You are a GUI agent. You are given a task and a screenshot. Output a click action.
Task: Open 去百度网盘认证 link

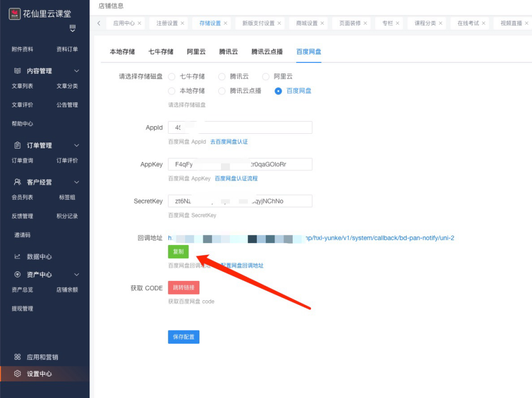tap(229, 142)
